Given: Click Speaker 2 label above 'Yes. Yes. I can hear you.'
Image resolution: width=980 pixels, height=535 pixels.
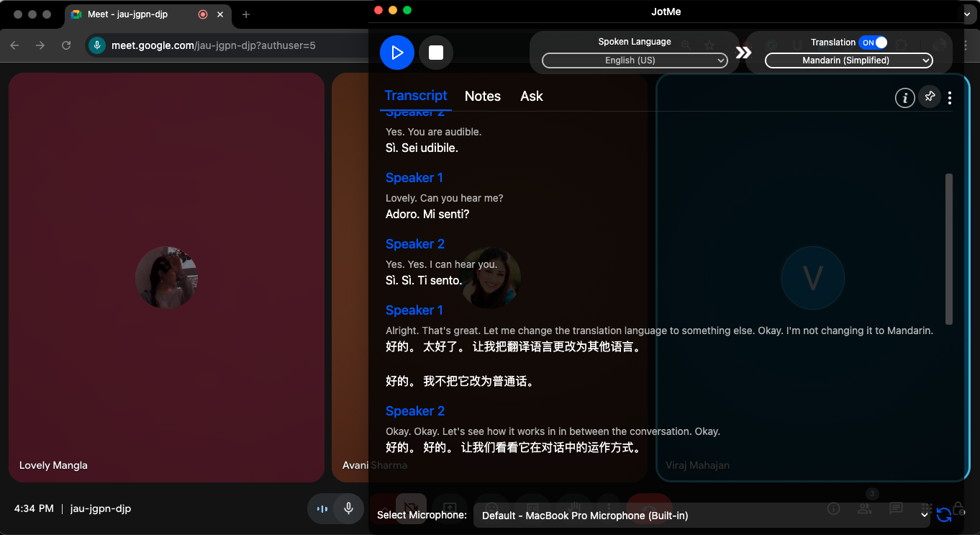Looking at the screenshot, I should 415,244.
